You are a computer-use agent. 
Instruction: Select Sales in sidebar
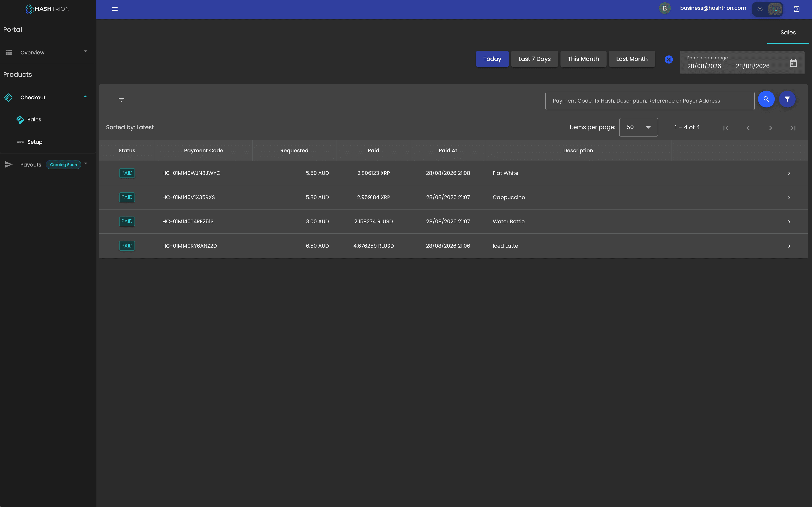34,120
